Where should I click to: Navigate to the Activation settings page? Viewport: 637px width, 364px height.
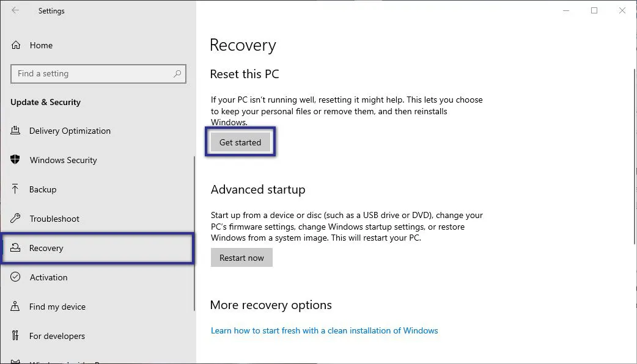(x=48, y=277)
